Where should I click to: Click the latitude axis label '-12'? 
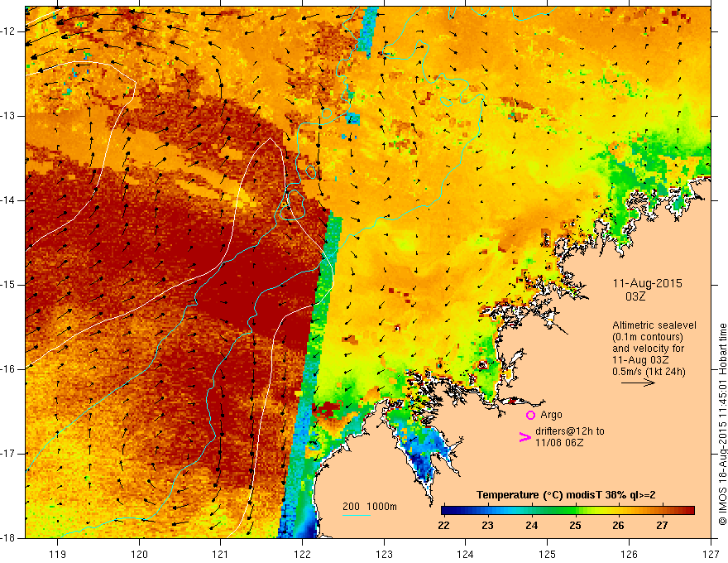click(x=8, y=31)
